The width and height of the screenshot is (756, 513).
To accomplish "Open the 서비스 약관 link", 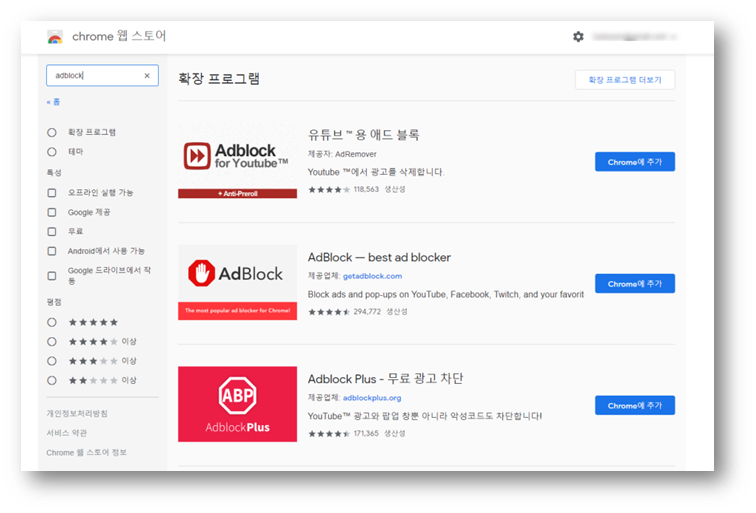I will tap(67, 433).
